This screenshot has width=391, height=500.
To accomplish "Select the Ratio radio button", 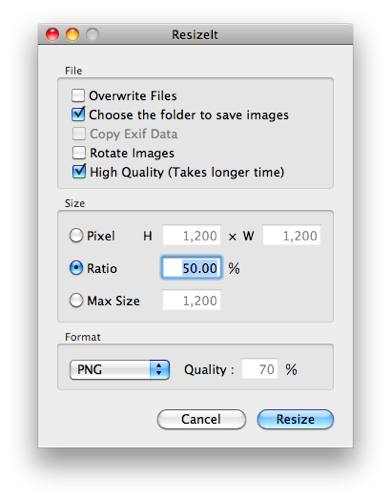I will (76, 268).
